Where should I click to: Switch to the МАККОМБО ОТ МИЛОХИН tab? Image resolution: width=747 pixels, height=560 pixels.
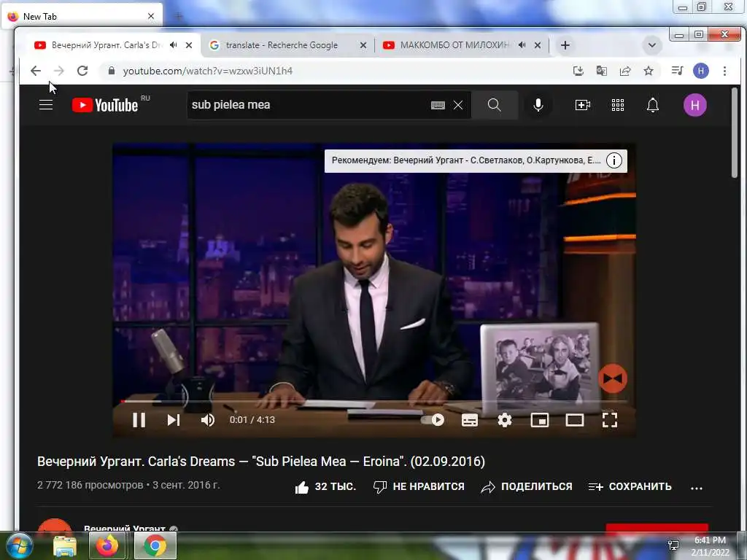[x=455, y=45]
